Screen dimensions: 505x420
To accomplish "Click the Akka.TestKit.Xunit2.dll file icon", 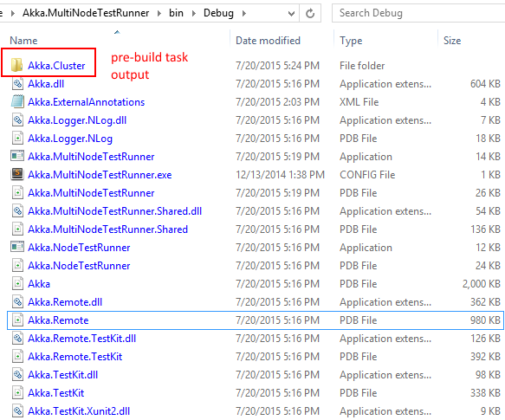I will tap(17, 411).
